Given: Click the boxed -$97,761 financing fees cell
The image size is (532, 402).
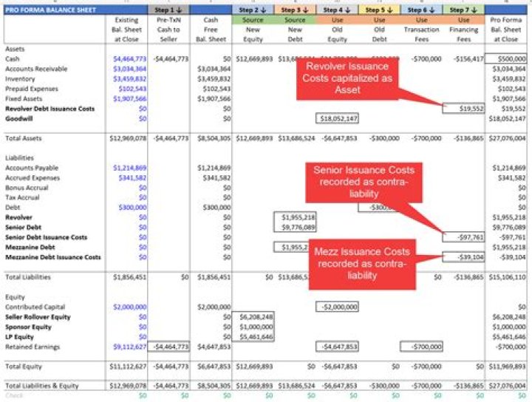Looking at the screenshot, I should click(x=464, y=237).
